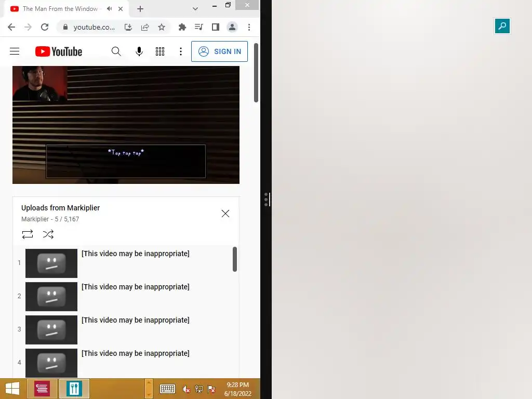Click the youtube.co... address bar

94,27
